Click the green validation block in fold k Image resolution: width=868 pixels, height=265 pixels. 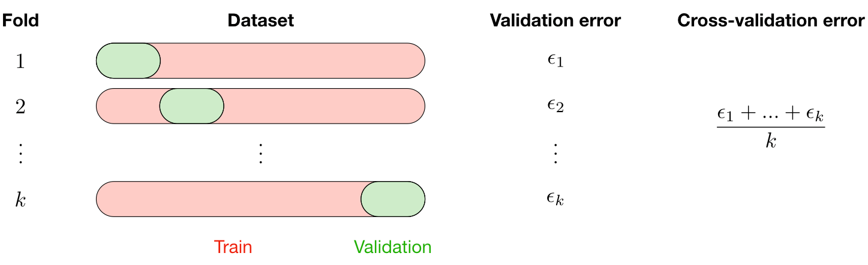(393, 198)
